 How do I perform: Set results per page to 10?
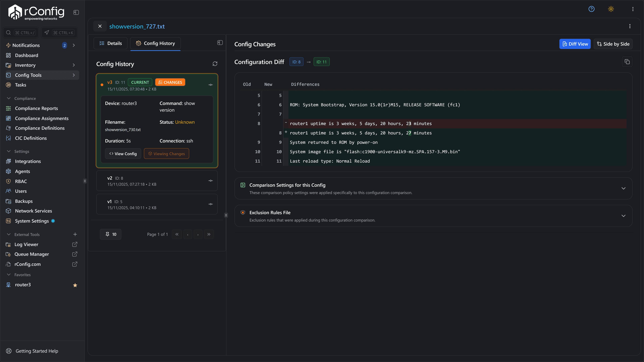point(111,234)
